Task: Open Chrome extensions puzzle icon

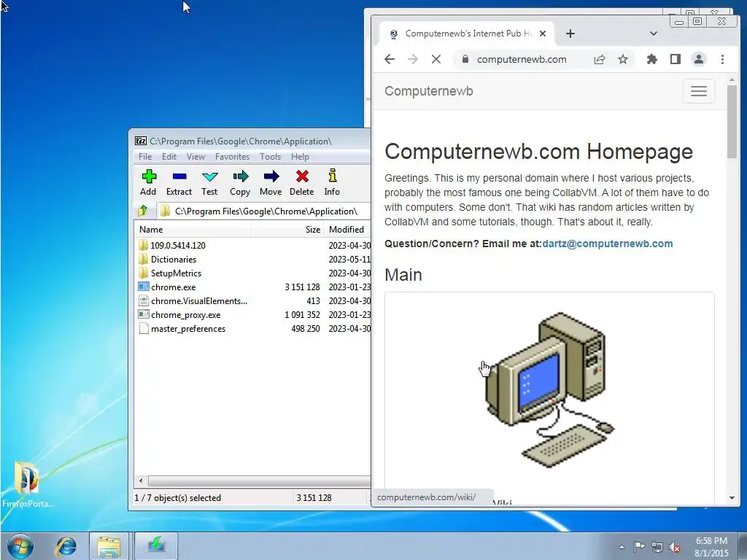Action: pyautogui.click(x=651, y=59)
